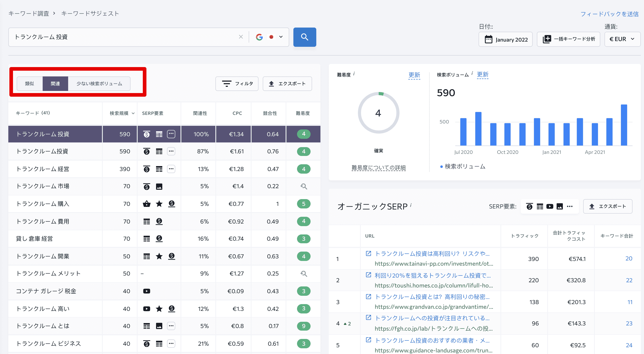Click difficulty badge 5 in トランクルーム 購入 row
Viewport: 644px width, 354px height.
click(304, 204)
